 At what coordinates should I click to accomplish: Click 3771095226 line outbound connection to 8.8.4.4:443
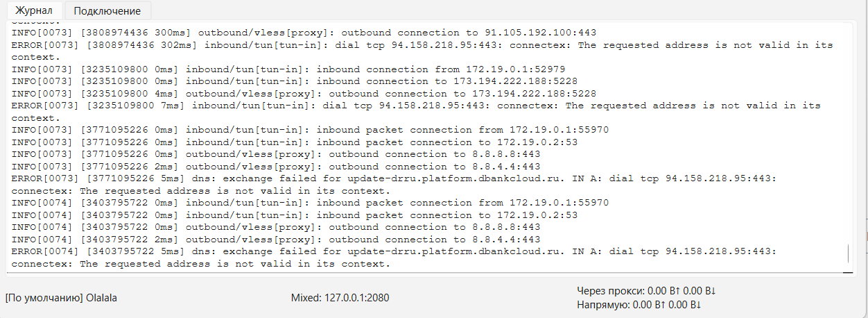pyautogui.click(x=276, y=167)
